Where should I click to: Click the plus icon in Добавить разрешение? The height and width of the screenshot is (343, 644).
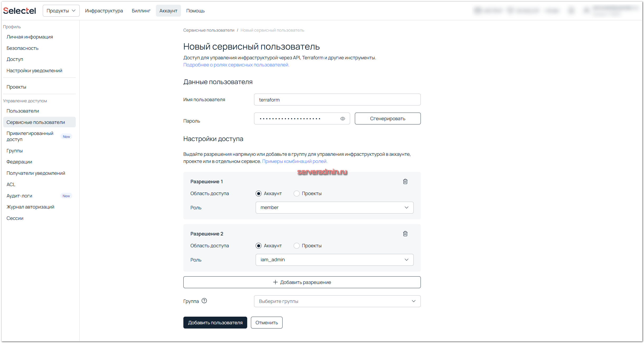pos(275,282)
